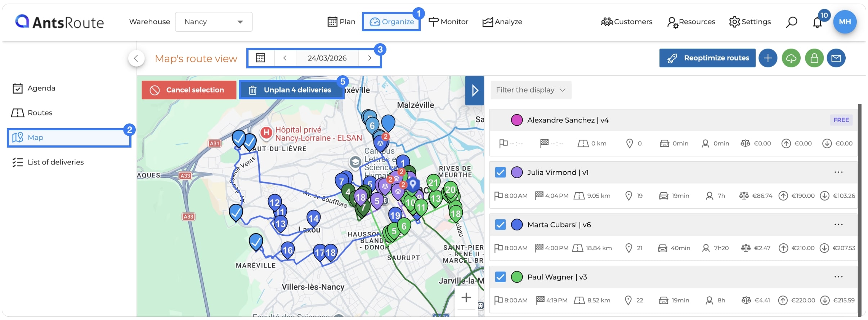868x320 pixels.
Task: Go to the Analyze tab
Action: [x=502, y=22]
